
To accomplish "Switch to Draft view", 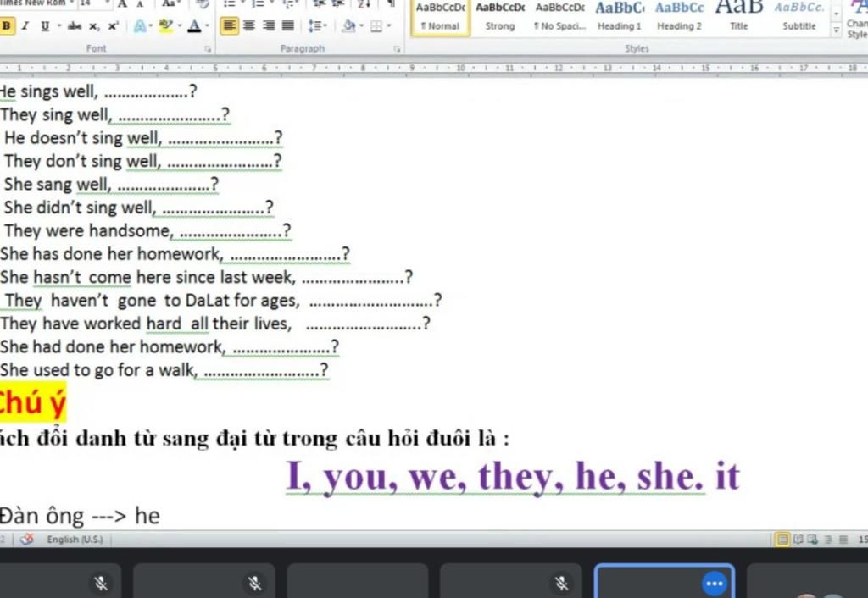I will tap(843, 540).
